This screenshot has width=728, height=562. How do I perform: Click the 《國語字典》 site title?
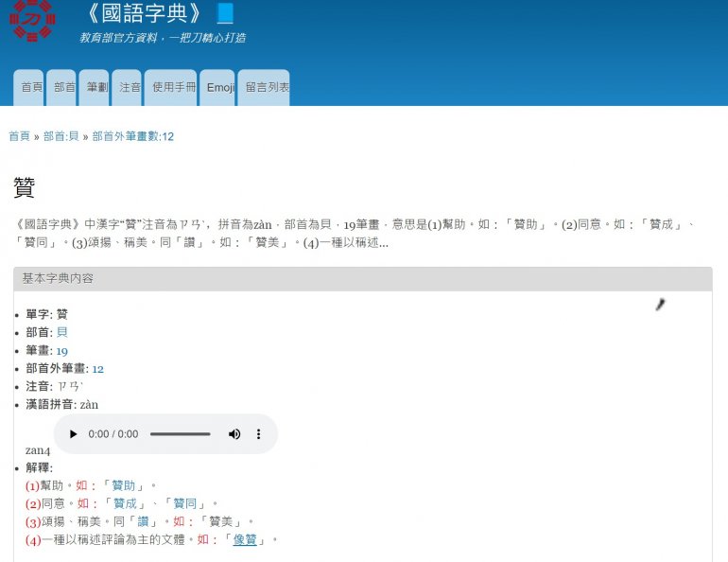pyautogui.click(x=145, y=13)
